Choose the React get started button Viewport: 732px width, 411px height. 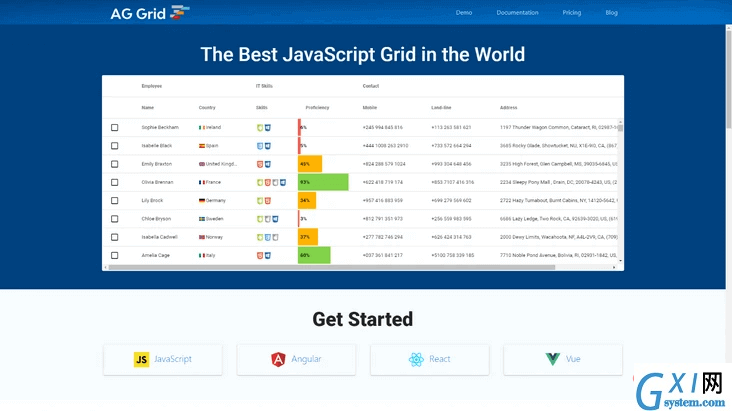[429, 359]
